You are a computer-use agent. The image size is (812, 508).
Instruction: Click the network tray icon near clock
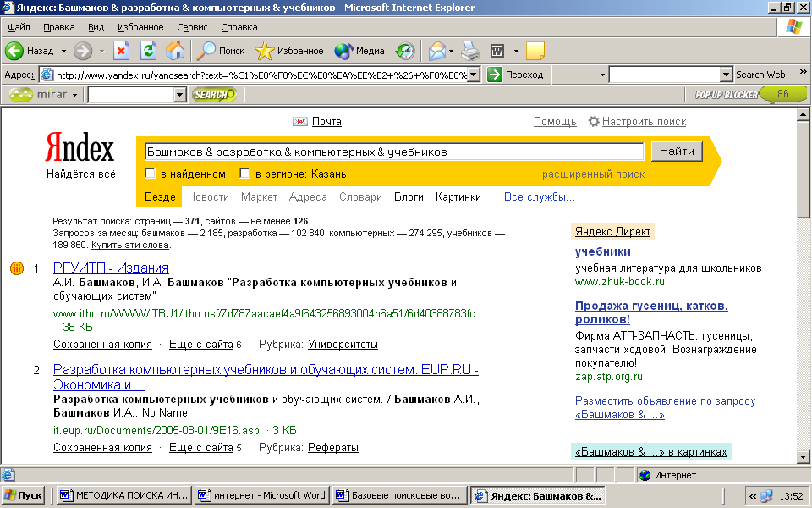pos(766,496)
